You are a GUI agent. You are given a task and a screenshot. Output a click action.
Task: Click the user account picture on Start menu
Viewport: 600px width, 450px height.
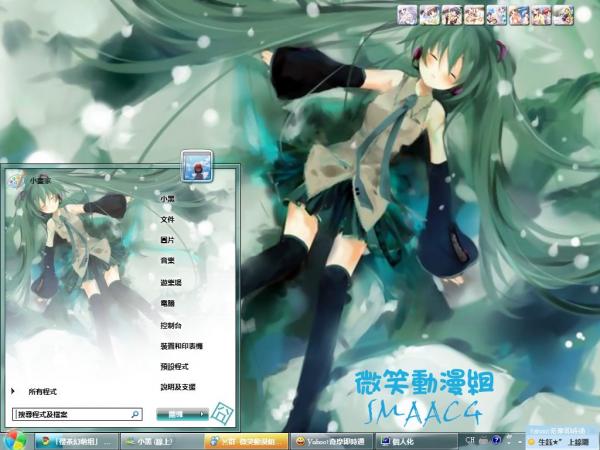coord(197,166)
